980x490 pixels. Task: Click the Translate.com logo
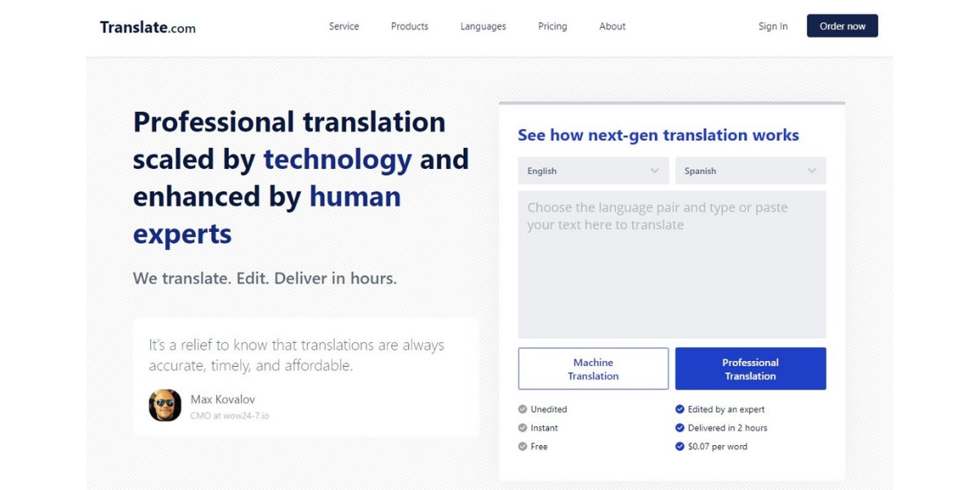pyautogui.click(x=147, y=26)
